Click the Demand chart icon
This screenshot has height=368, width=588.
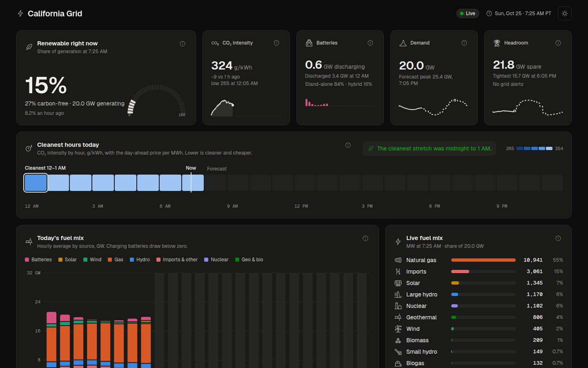pyautogui.click(x=403, y=43)
